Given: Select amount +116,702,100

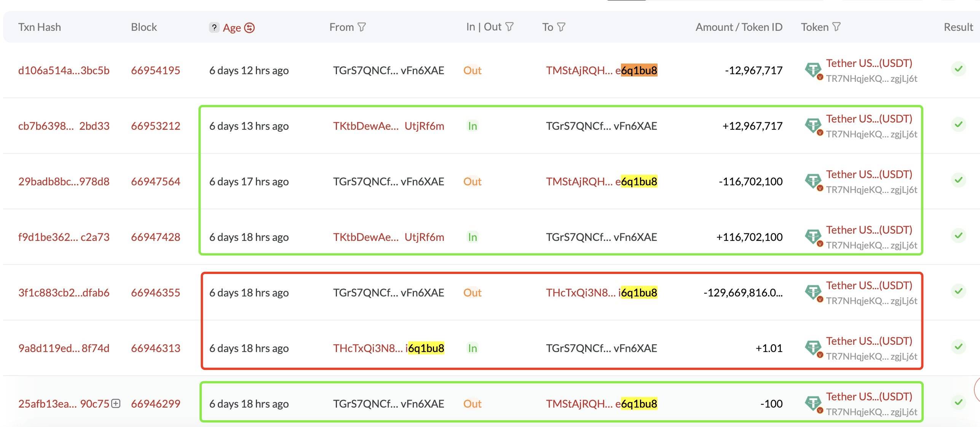Looking at the screenshot, I should click(x=749, y=237).
